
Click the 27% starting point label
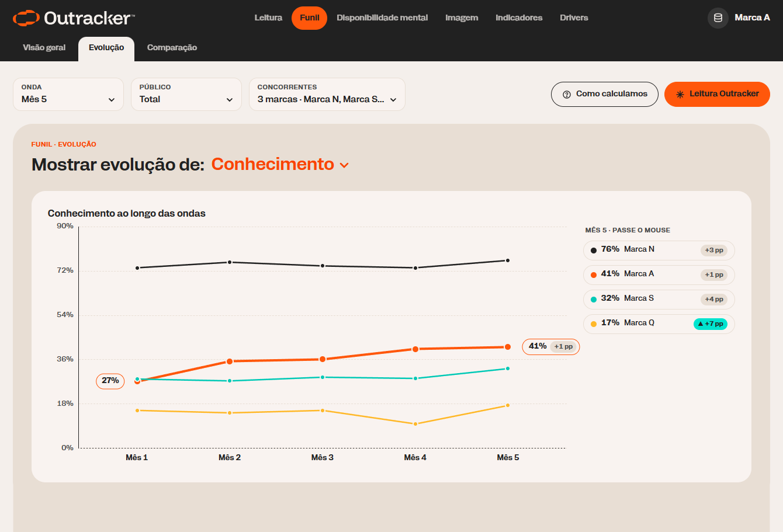(110, 381)
